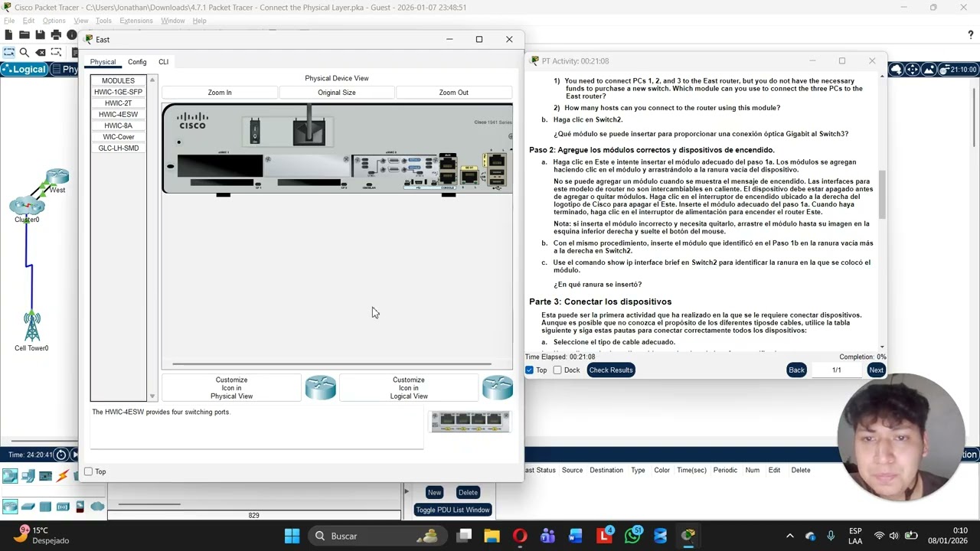Click the Move Object crosshair icon
Image resolution: width=980 pixels, height=551 pixels.
pos(913,69)
